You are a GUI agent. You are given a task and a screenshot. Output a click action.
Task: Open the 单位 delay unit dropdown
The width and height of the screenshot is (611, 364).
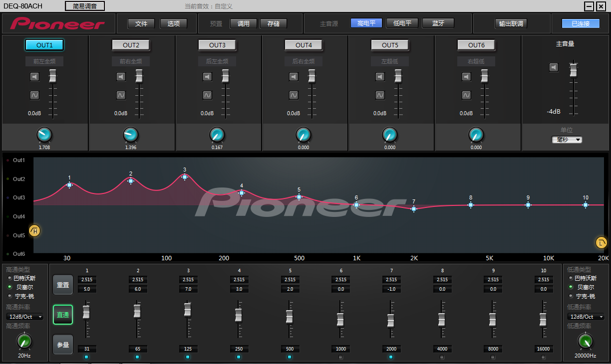[567, 140]
